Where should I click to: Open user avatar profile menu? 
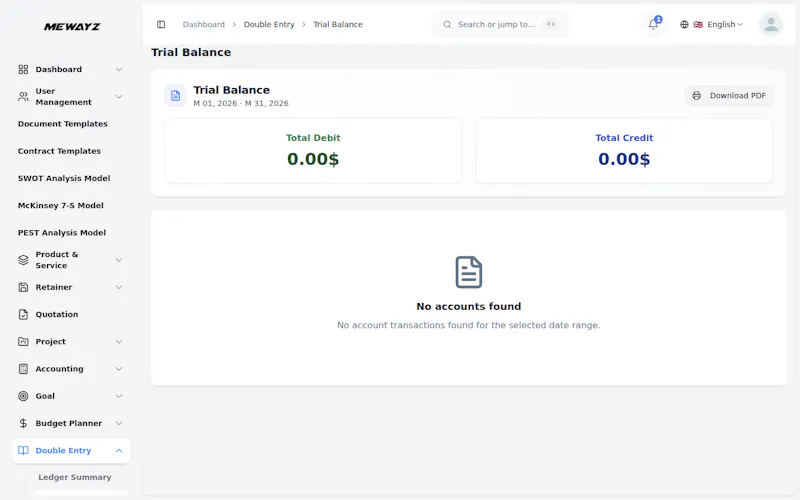(x=770, y=24)
